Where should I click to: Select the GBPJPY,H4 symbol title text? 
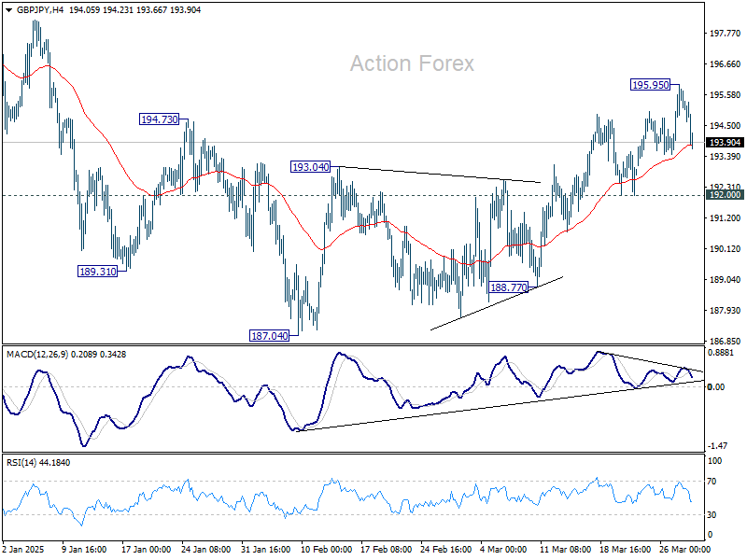point(40,10)
